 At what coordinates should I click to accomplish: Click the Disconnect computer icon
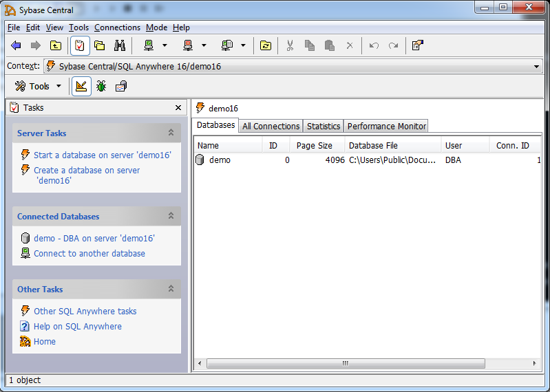(x=188, y=45)
